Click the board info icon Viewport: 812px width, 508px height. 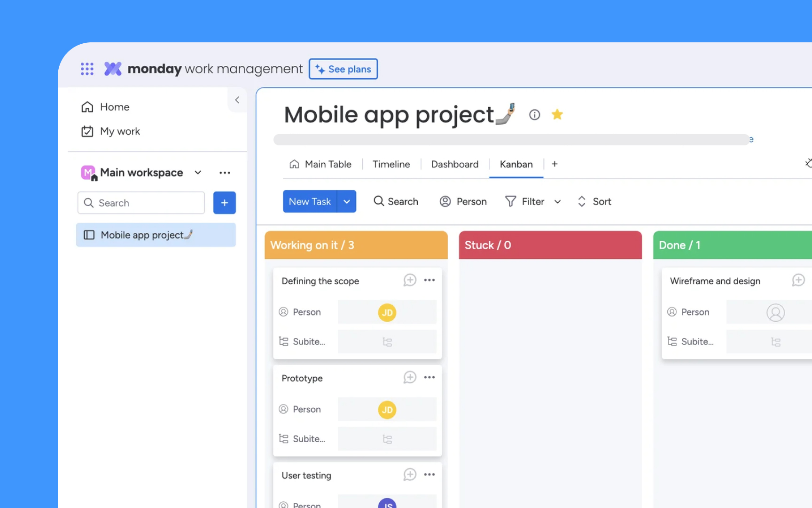(x=534, y=114)
